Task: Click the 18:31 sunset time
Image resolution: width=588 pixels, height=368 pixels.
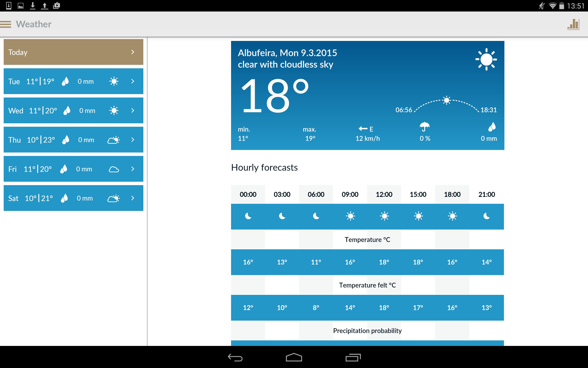Action: (x=489, y=110)
